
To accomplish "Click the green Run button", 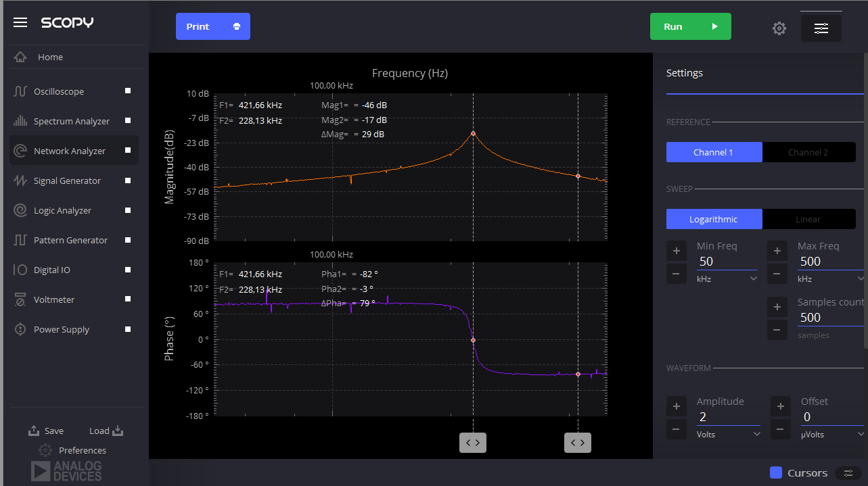I will 691,26.
